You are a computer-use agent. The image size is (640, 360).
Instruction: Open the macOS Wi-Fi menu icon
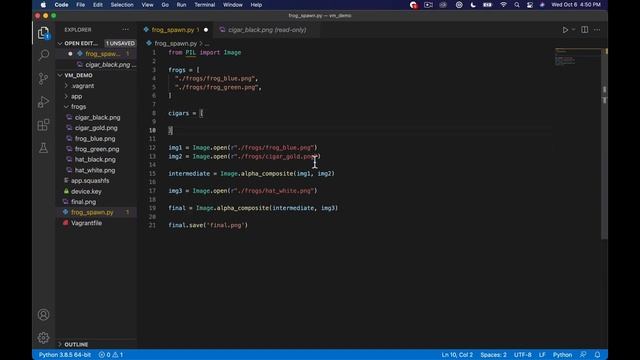[x=504, y=5]
